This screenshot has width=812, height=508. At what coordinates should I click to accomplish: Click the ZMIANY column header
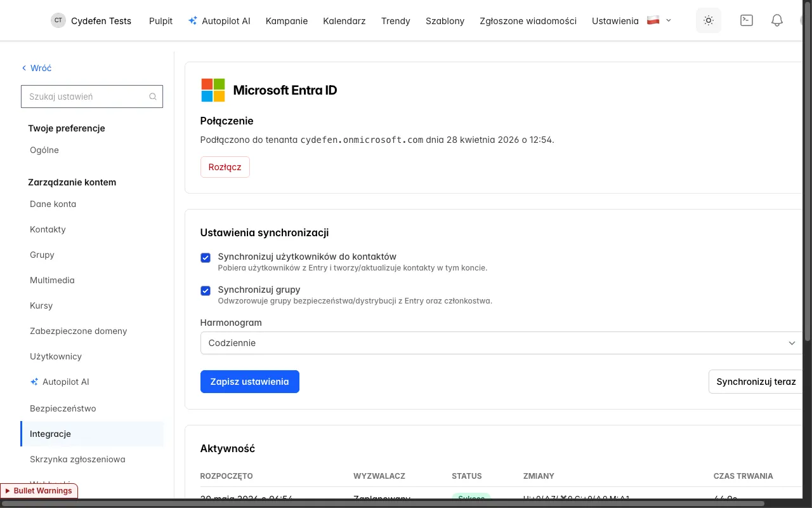tap(539, 476)
